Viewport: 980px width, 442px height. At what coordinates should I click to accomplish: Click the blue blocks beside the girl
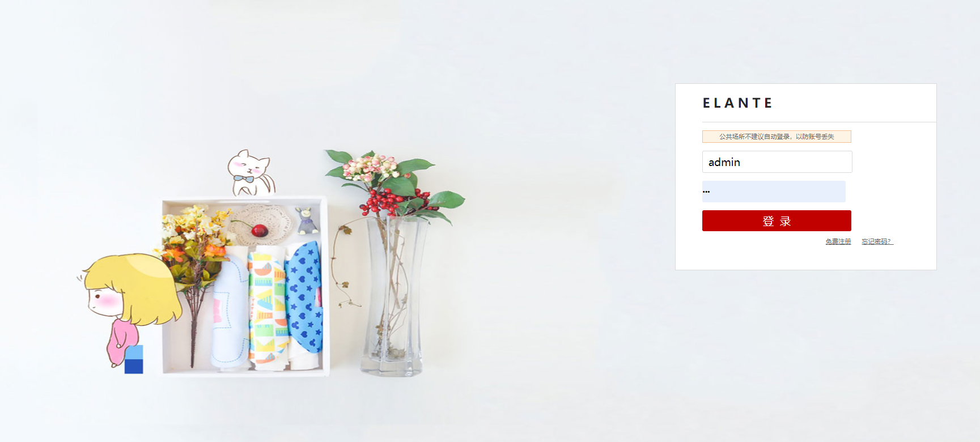[x=134, y=359]
